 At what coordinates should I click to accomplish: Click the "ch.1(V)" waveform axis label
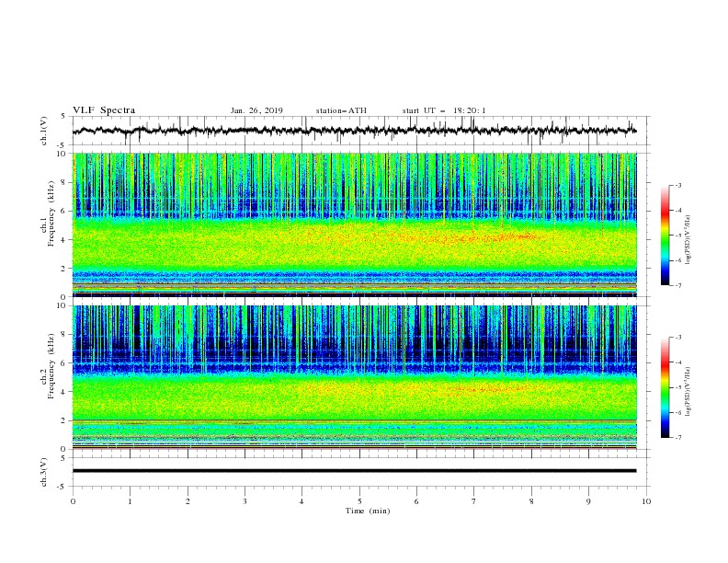pyautogui.click(x=44, y=131)
